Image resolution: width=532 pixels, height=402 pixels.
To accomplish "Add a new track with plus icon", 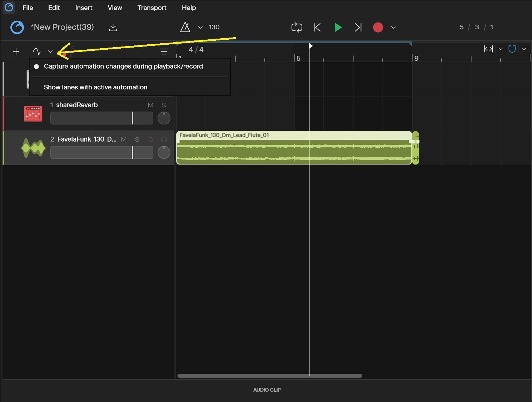I will (x=16, y=52).
